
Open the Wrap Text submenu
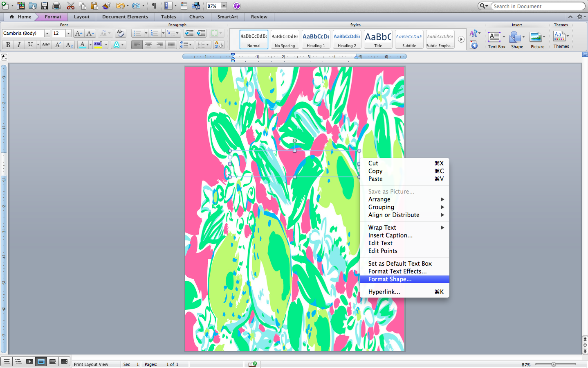click(x=404, y=228)
